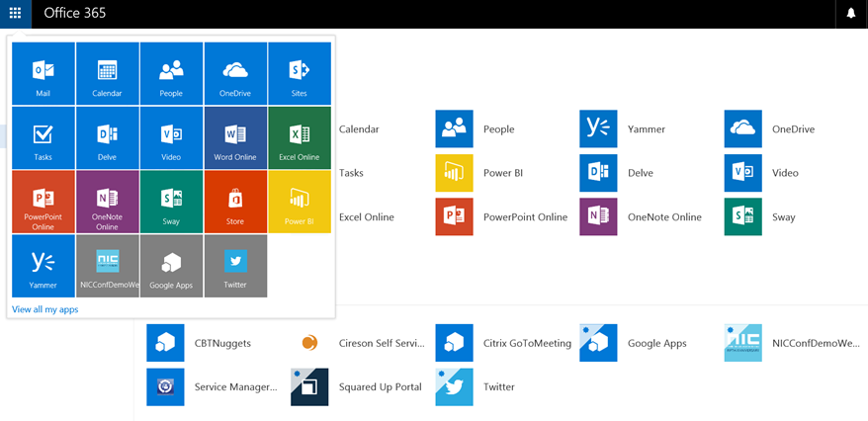Open Calendar tile in app launcher

point(108,73)
